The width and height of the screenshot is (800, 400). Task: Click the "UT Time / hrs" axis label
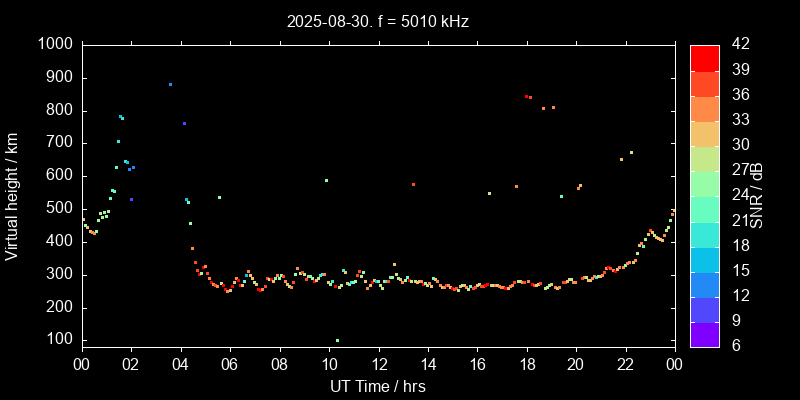point(378,385)
